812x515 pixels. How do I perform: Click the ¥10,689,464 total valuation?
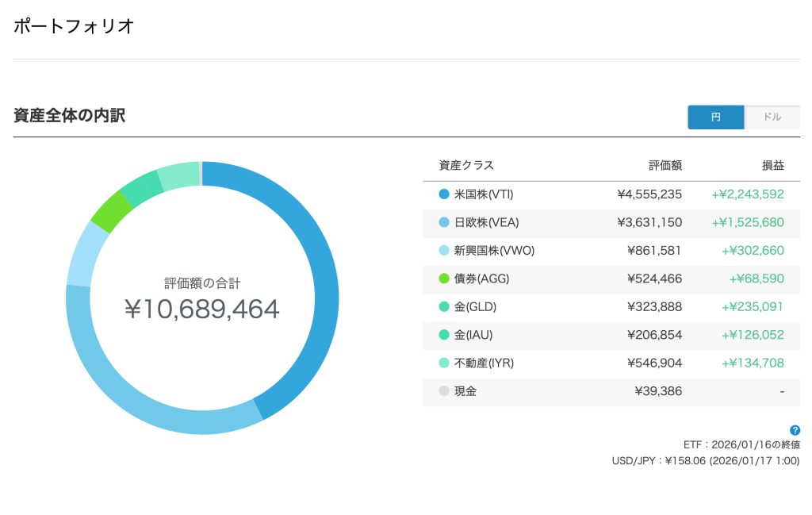coord(202,309)
